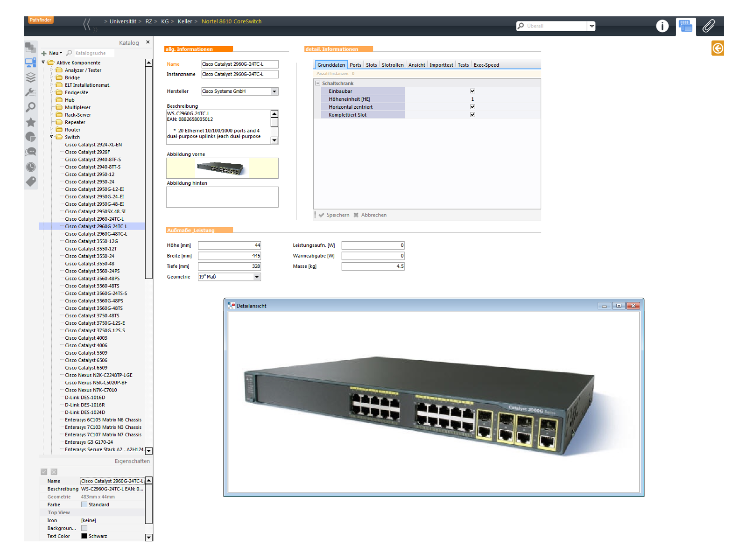
Task: Open the pie chart reports sidebar icon
Action: point(31,137)
